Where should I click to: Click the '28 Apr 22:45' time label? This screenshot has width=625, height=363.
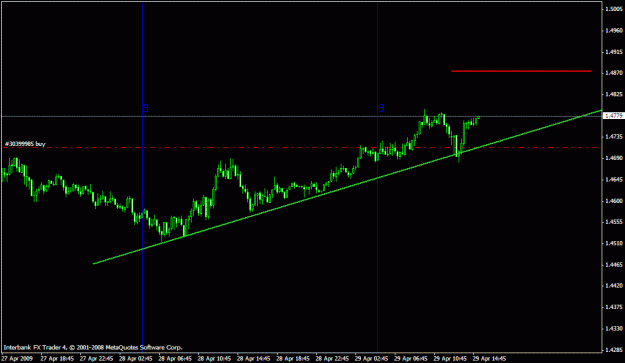click(332, 359)
